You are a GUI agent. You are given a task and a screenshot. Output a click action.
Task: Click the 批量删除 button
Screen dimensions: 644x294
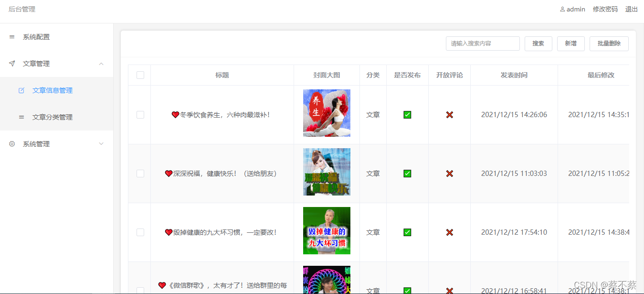609,44
